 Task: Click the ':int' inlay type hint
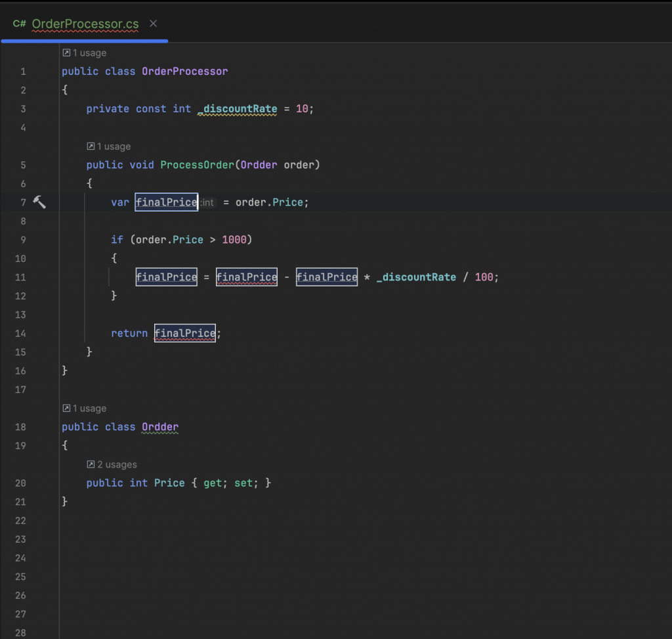point(207,202)
